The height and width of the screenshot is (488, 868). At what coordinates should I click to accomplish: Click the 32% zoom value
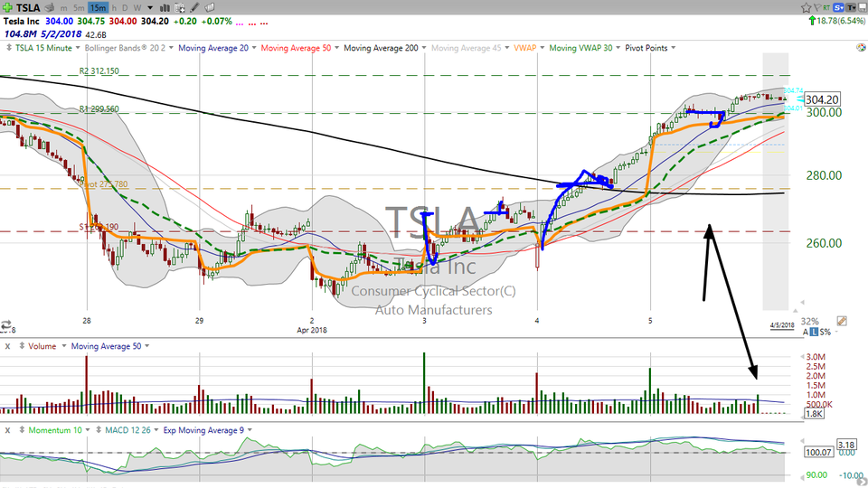pyautogui.click(x=810, y=322)
